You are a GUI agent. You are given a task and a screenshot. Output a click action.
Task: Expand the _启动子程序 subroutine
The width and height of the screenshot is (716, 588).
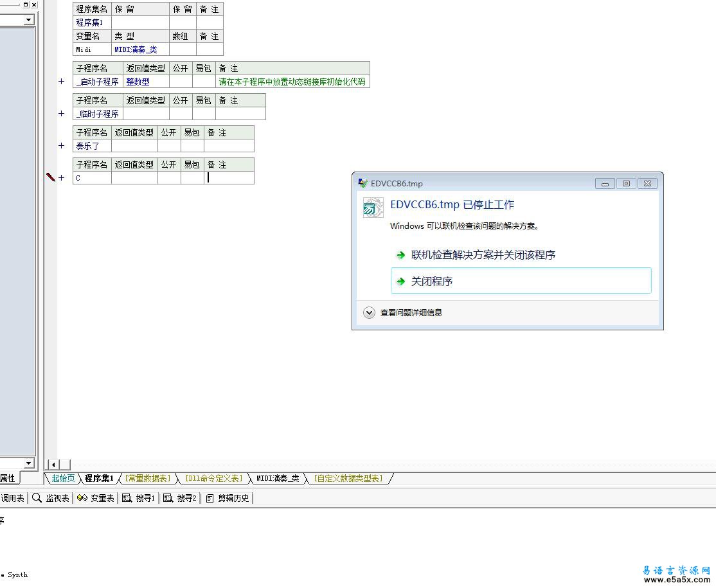[62, 81]
